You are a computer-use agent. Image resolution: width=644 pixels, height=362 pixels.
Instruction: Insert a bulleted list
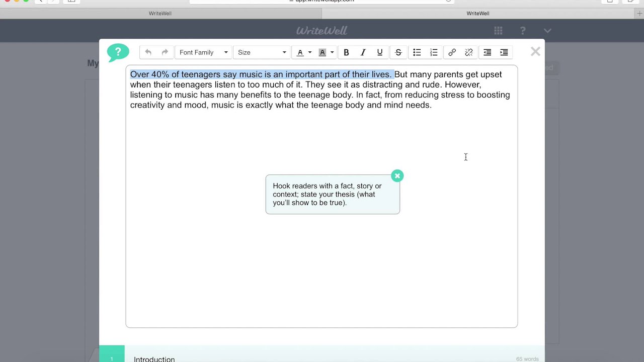(x=417, y=52)
